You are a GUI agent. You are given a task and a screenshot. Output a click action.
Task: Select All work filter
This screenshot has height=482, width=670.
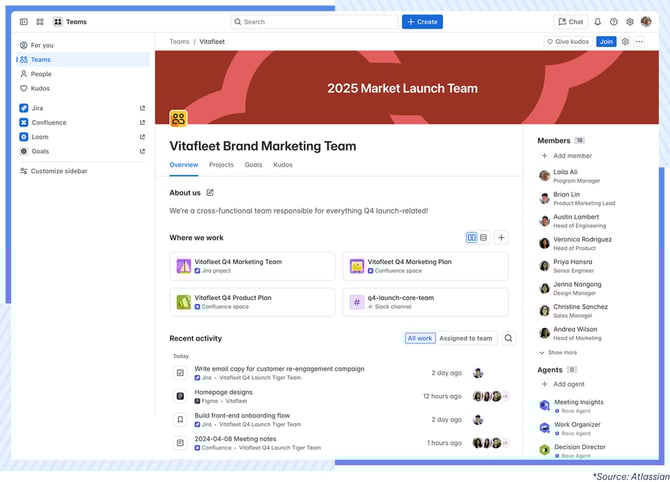click(x=420, y=338)
